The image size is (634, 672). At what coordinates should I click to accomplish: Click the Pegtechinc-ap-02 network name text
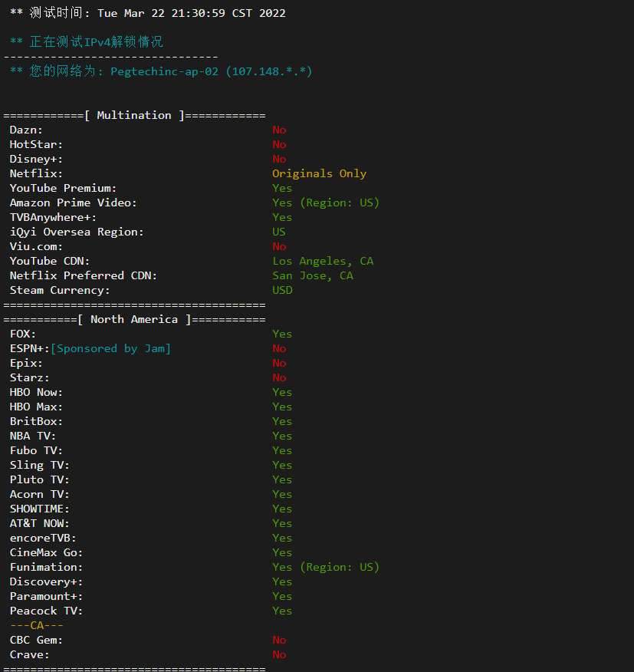click(165, 71)
